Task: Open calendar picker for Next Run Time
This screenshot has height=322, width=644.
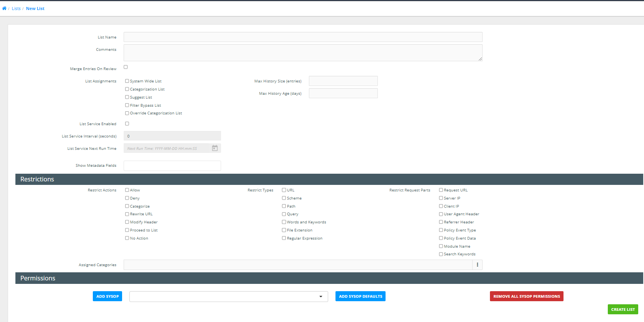Action: coord(215,148)
